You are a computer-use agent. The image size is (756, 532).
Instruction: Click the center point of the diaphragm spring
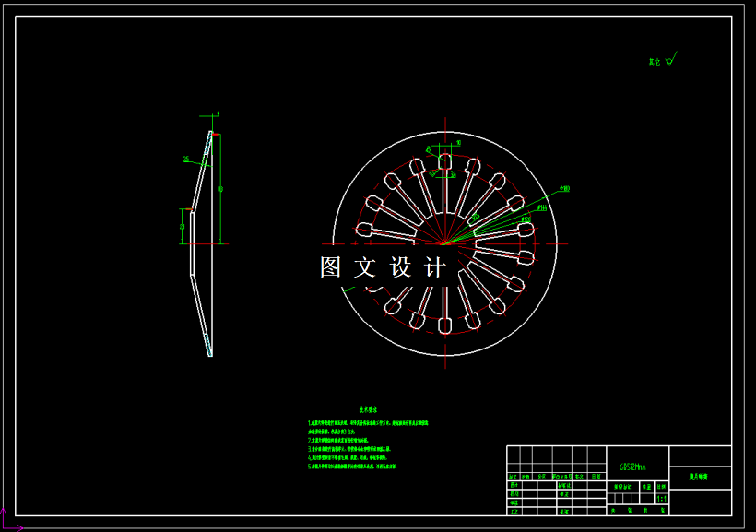coord(445,243)
